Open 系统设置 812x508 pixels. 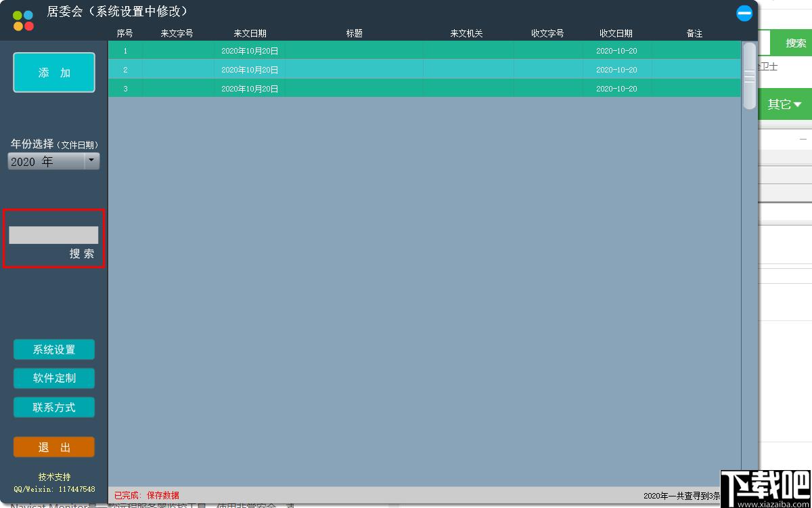[x=54, y=350]
